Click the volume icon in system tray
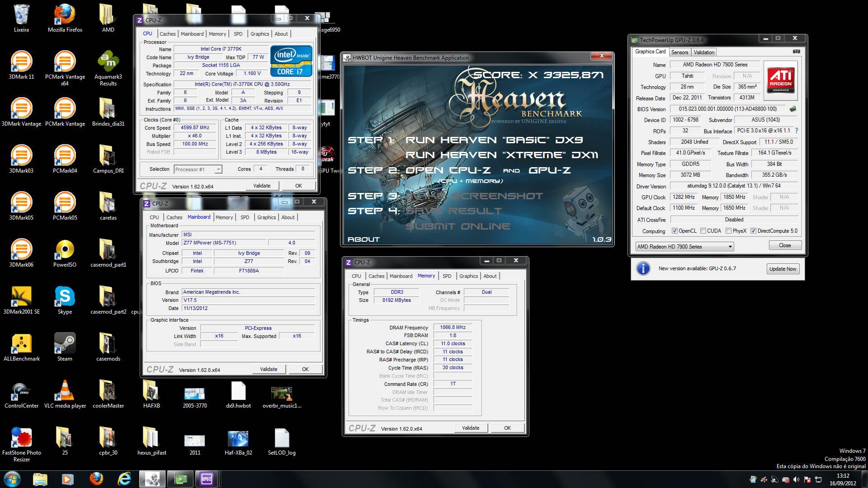 coord(796,479)
